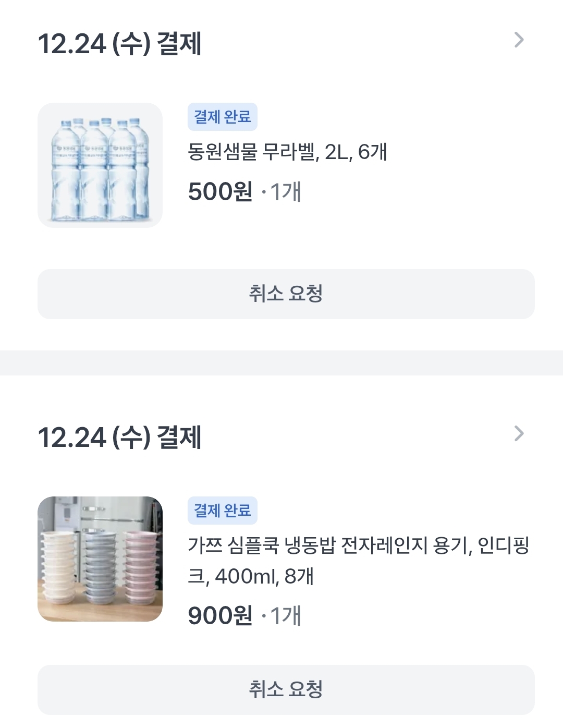Open the 가쯔 심플쿡 order chevron arrow

coord(519,433)
